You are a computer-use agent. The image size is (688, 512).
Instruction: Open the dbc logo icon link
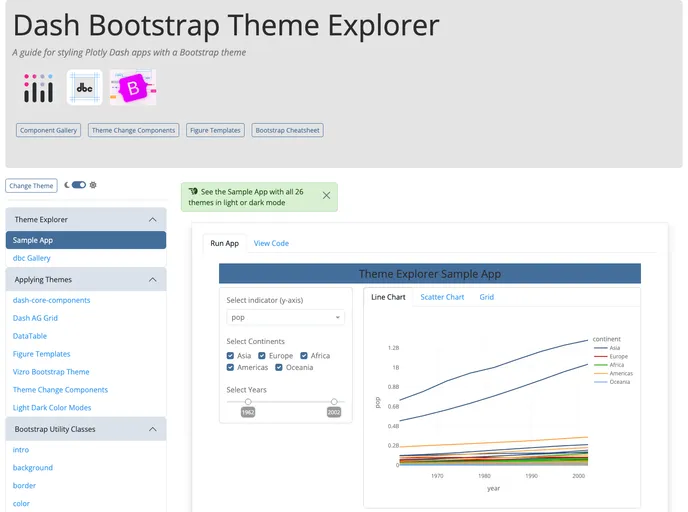click(x=85, y=88)
